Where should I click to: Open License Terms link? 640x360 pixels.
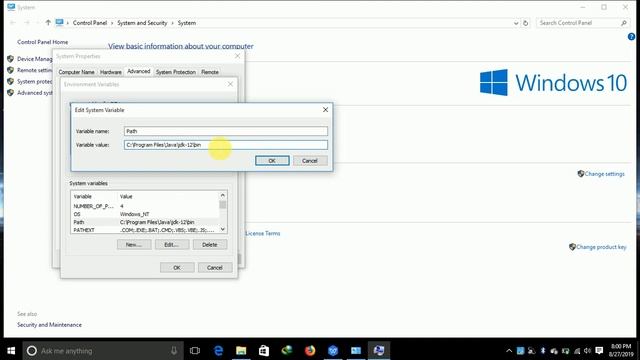pyautogui.click(x=263, y=233)
